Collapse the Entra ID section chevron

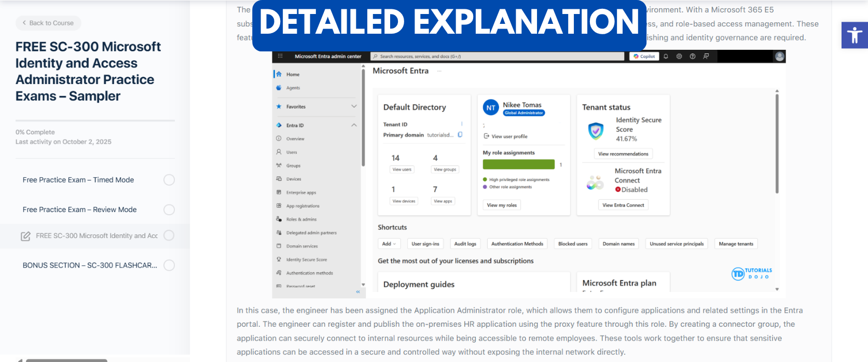pos(354,125)
